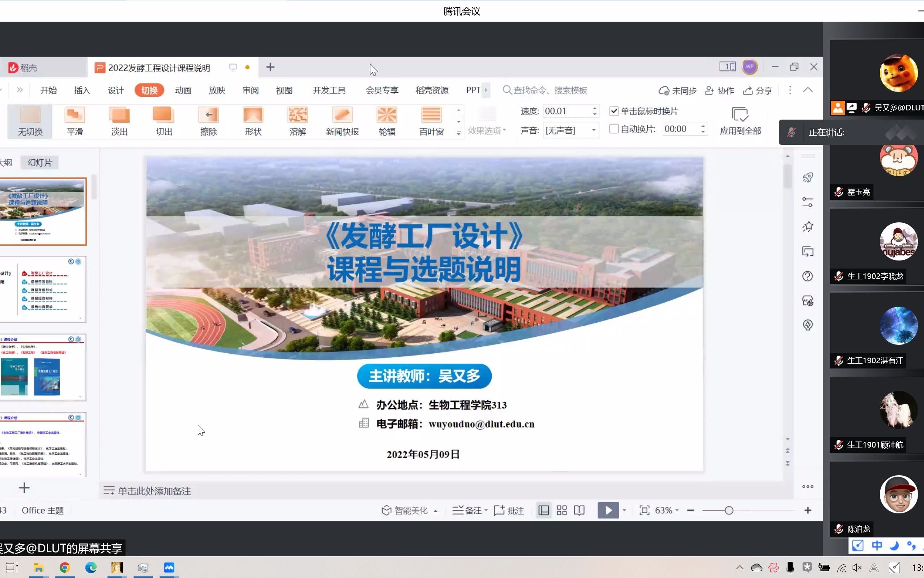Click the 未同步 cloud sync status
Image resolution: width=924 pixels, height=578 pixels.
coord(677,90)
